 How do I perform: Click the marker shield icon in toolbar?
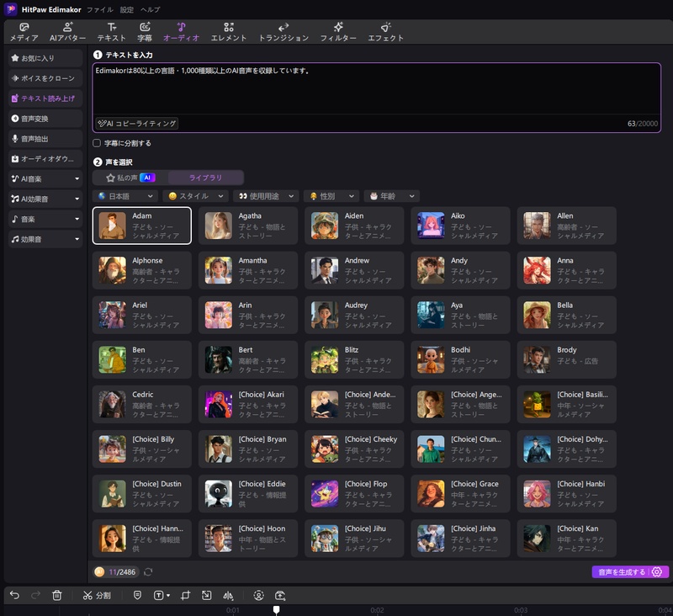tap(137, 595)
